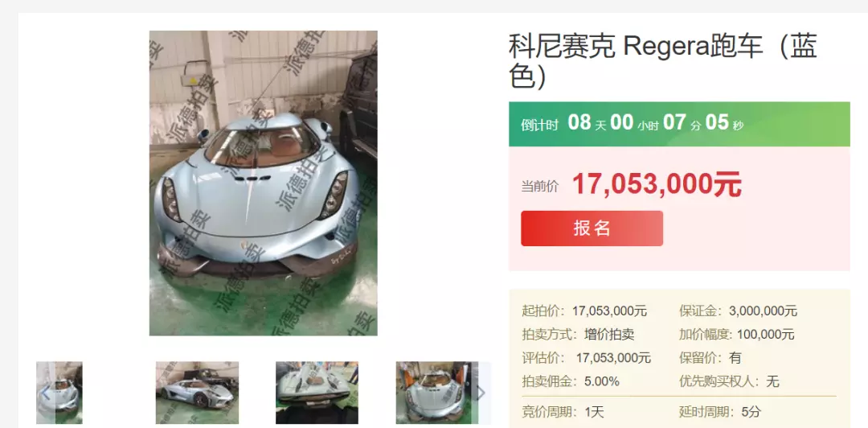This screenshot has width=868, height=428.
Task: Show next thumbnails with right arrow
Action: (481, 393)
